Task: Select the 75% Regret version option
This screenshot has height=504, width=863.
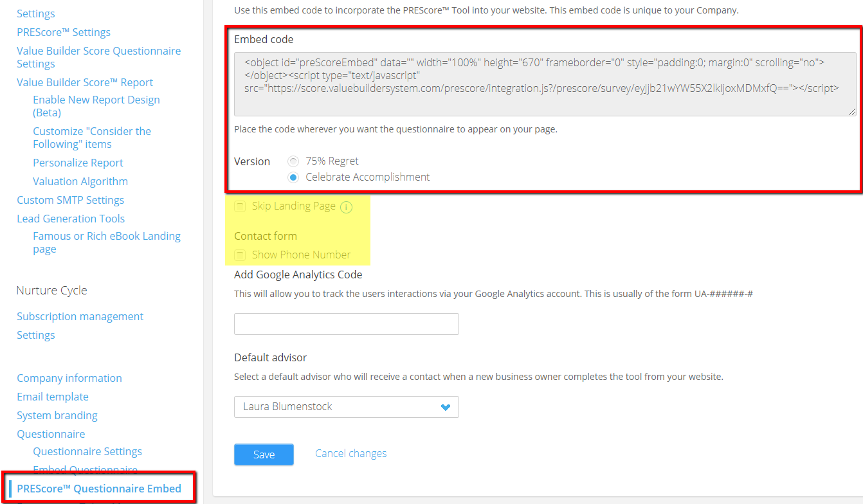Action: click(x=293, y=161)
